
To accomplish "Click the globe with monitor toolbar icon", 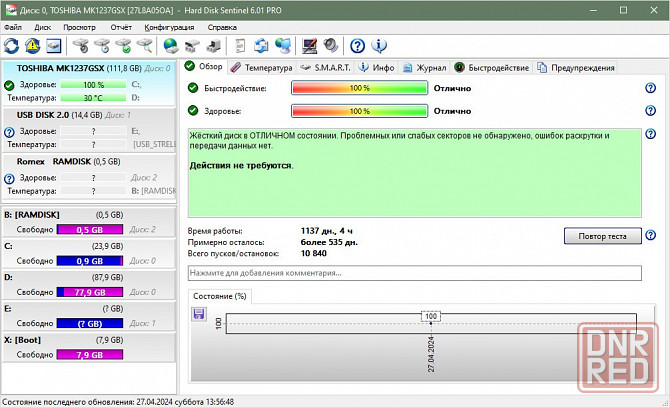I will (x=282, y=45).
